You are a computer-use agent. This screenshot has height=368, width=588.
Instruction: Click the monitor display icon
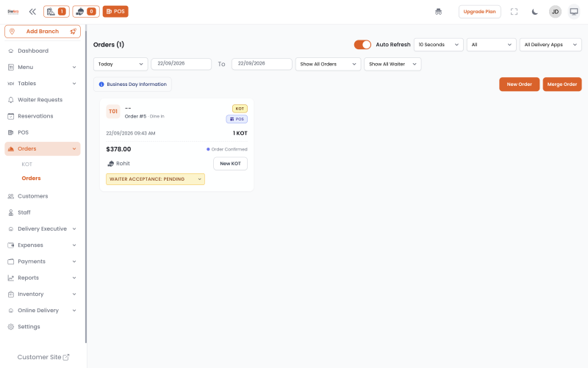click(574, 12)
